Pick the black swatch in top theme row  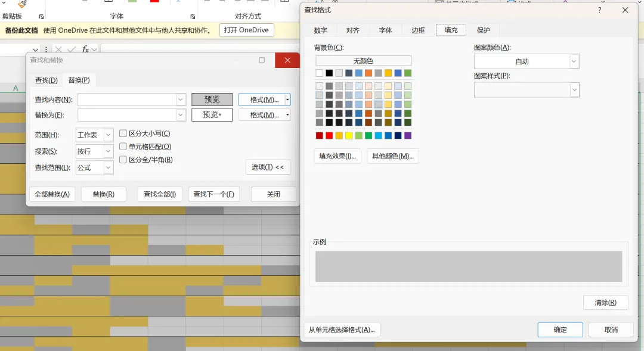[x=329, y=73]
